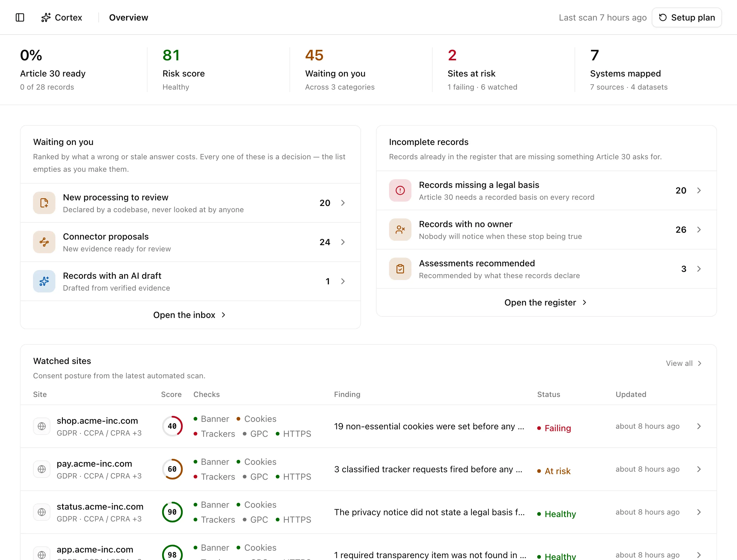Open the register link
Viewport: 737px width, 560px height.
click(x=546, y=302)
